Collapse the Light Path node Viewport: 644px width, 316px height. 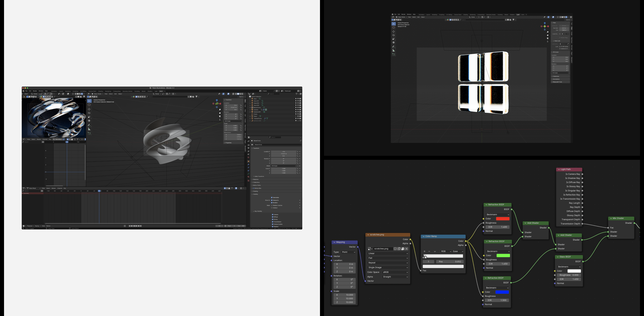coord(559,169)
